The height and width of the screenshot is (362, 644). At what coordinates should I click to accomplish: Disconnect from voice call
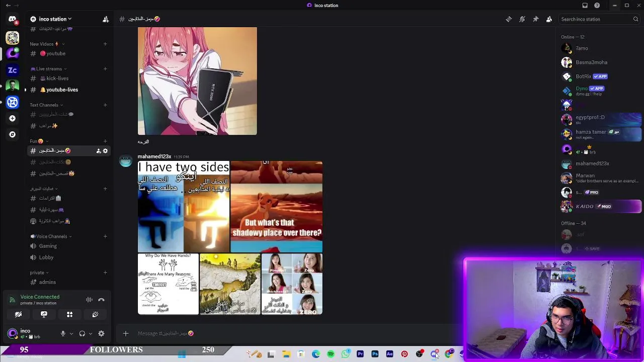coord(101,300)
